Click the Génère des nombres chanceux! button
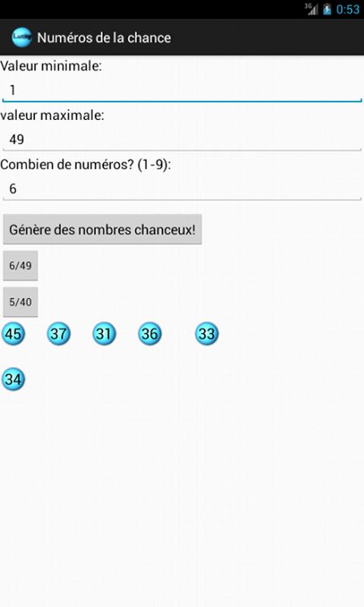 click(x=102, y=230)
